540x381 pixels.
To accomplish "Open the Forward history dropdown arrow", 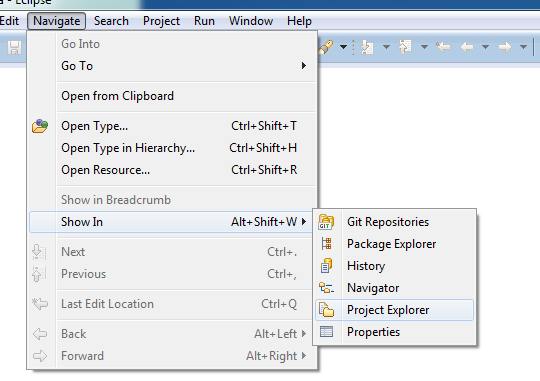I will coord(523,47).
